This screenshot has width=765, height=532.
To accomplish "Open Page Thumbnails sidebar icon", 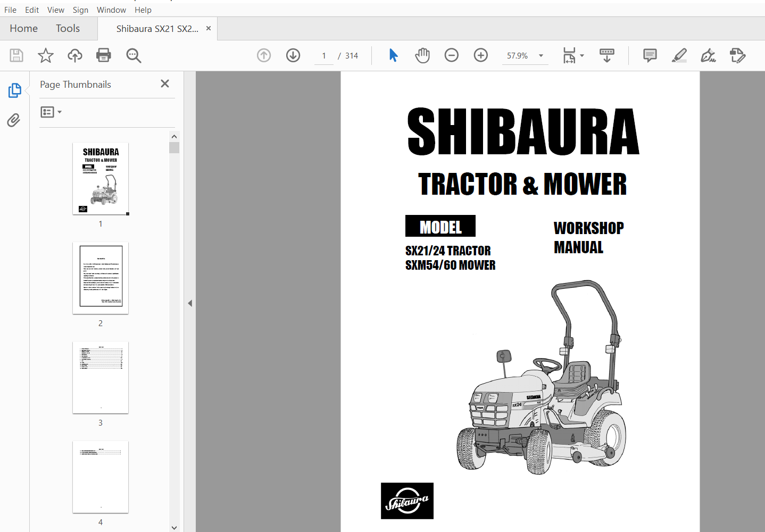I will coord(14,90).
